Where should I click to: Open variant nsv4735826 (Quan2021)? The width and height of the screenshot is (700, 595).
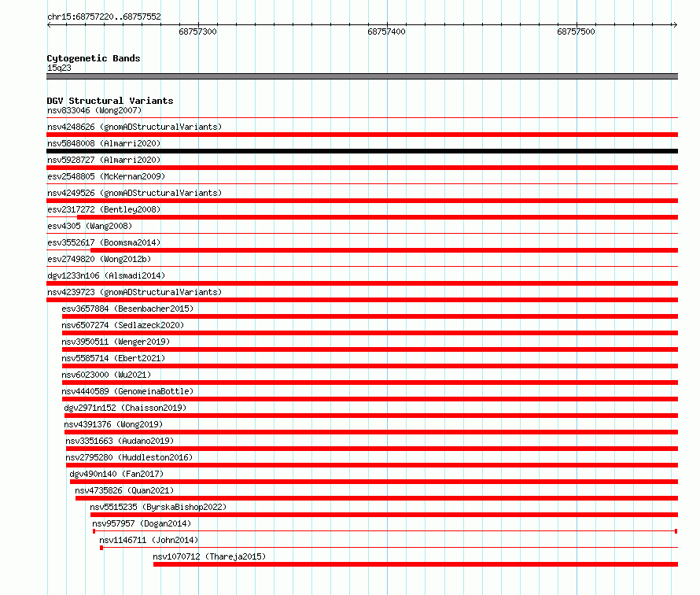(x=124, y=490)
